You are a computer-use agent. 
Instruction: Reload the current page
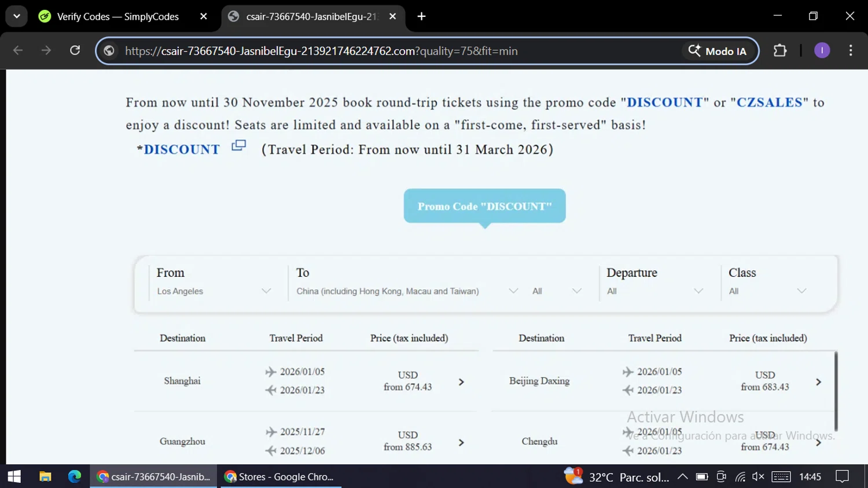click(x=75, y=50)
